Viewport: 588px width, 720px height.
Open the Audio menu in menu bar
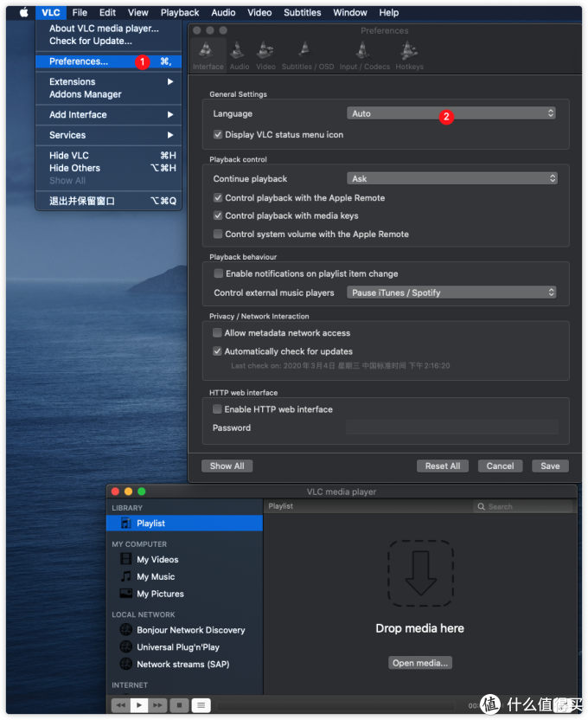pyautogui.click(x=223, y=12)
